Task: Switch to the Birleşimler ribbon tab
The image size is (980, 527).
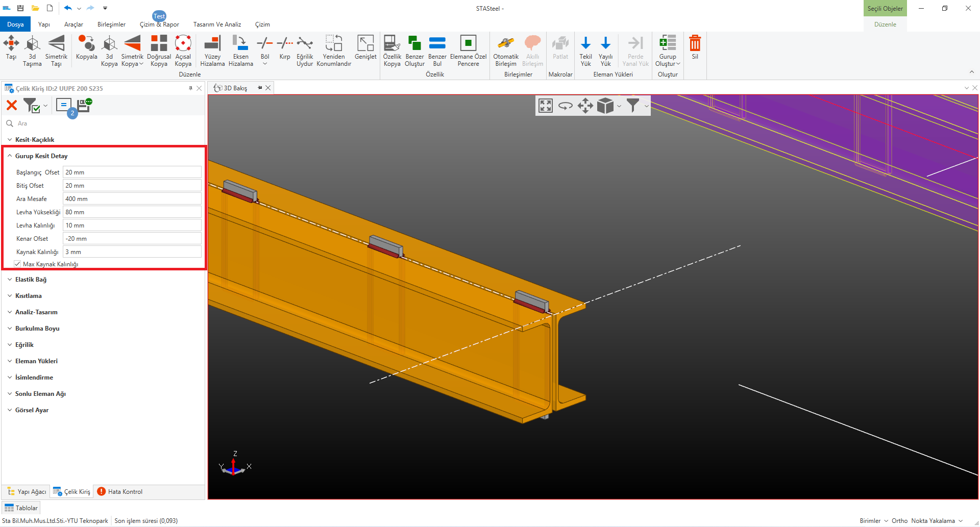Action: click(x=111, y=24)
